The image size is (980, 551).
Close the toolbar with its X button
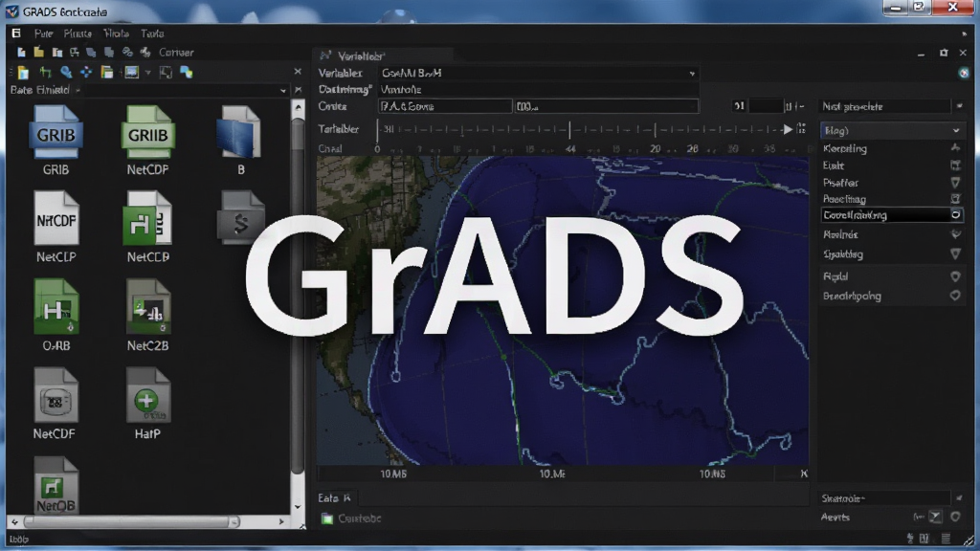point(298,72)
